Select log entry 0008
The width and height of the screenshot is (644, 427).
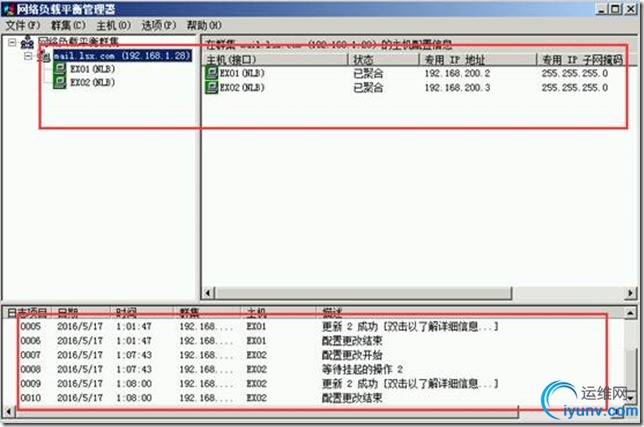coord(312,369)
